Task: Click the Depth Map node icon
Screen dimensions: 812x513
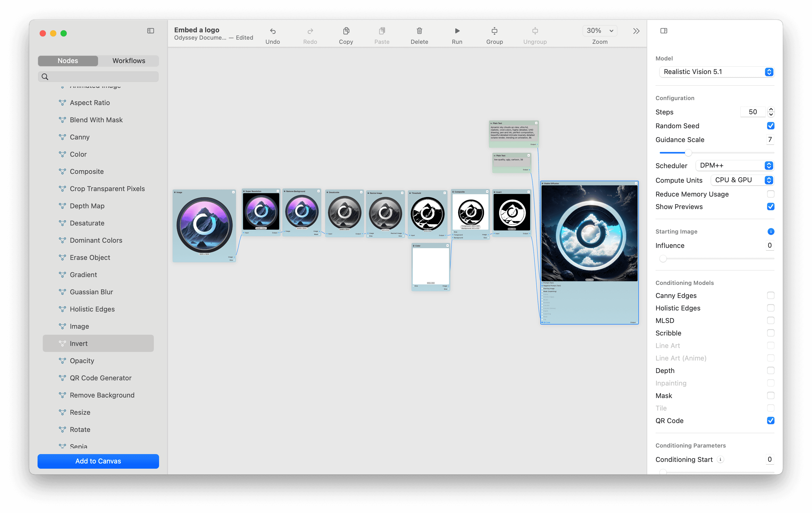Action: [x=62, y=206]
